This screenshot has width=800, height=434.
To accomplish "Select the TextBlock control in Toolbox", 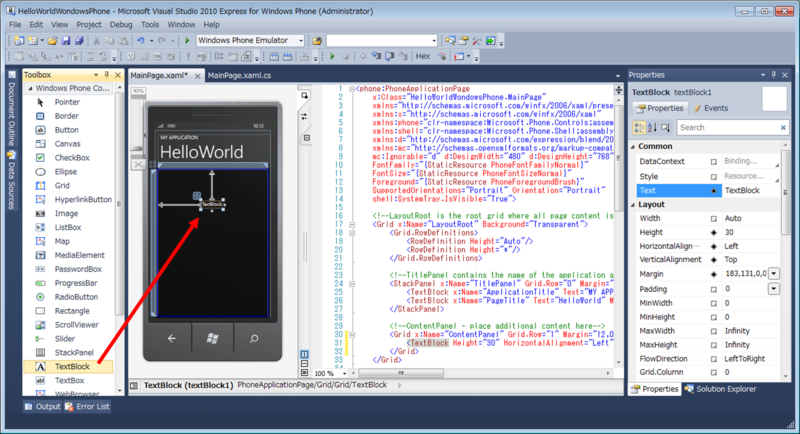I will 69,367.
